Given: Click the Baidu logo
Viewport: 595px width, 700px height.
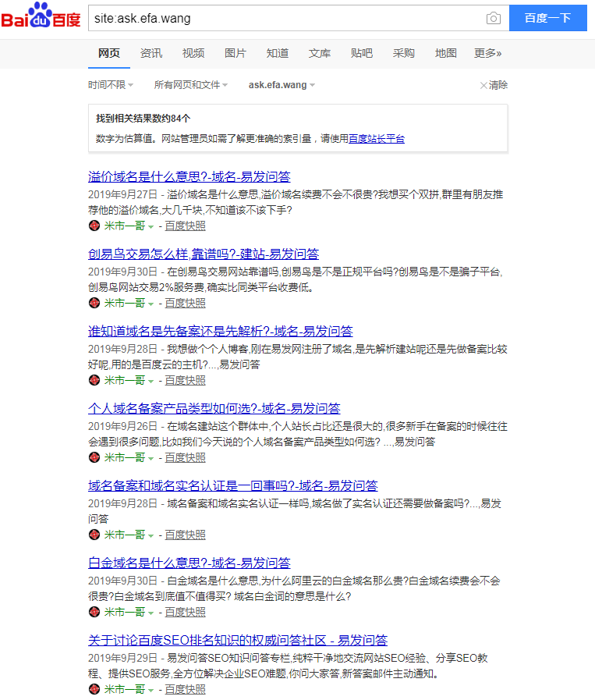Looking at the screenshot, I should pyautogui.click(x=41, y=15).
